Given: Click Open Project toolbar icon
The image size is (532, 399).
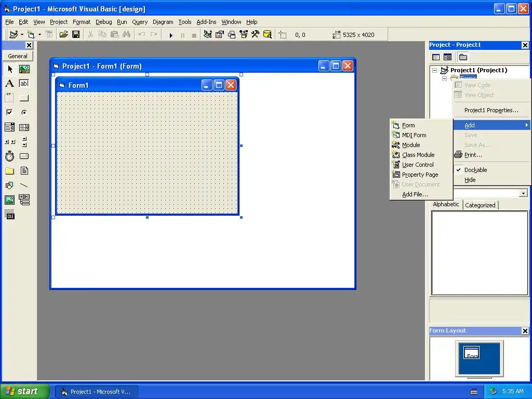Looking at the screenshot, I should [x=63, y=35].
